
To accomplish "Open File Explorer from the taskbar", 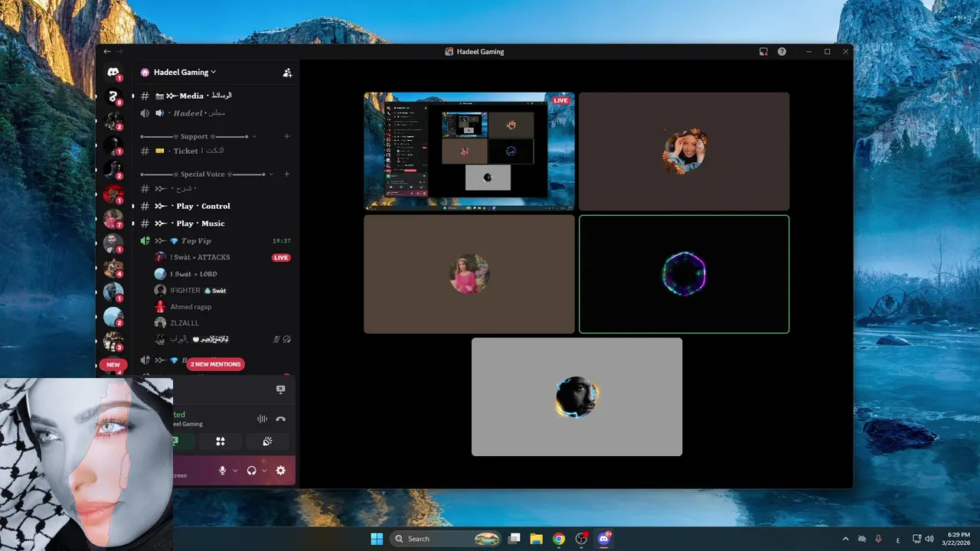I will [x=537, y=539].
